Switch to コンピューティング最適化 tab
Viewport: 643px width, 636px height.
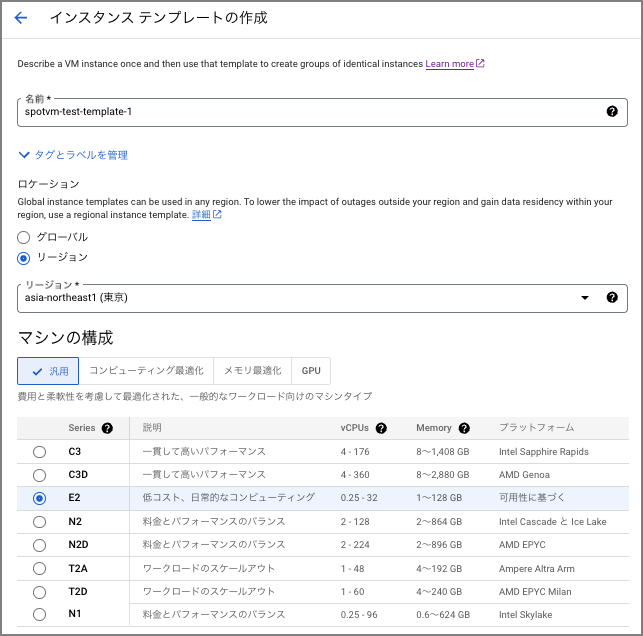point(146,371)
